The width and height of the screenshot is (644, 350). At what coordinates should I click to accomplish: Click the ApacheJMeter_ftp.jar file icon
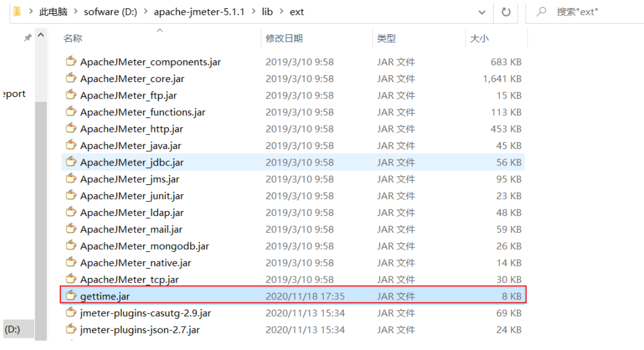pos(71,95)
